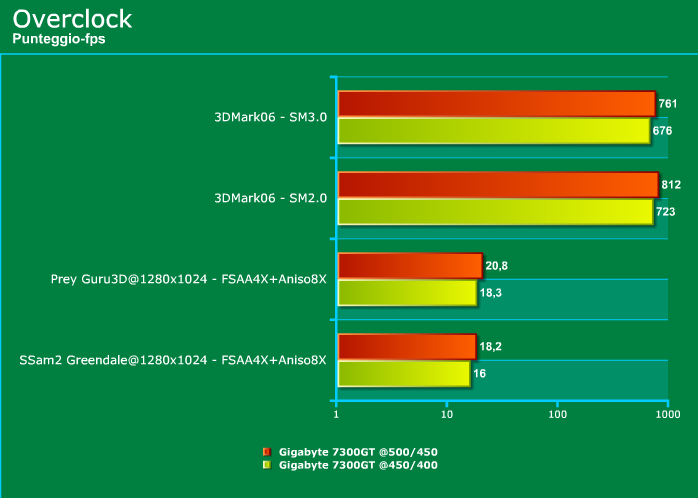
Task: Click the Punteggio-fps subtitle
Action: (58, 39)
